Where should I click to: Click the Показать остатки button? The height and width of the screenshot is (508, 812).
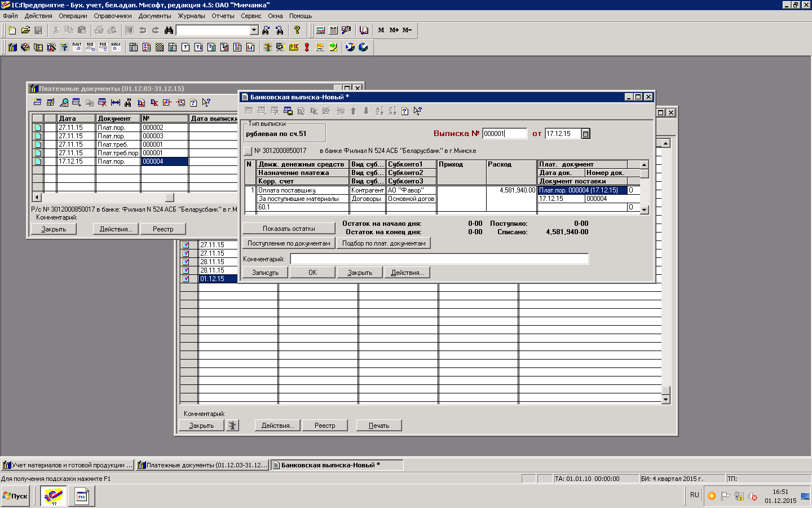289,229
